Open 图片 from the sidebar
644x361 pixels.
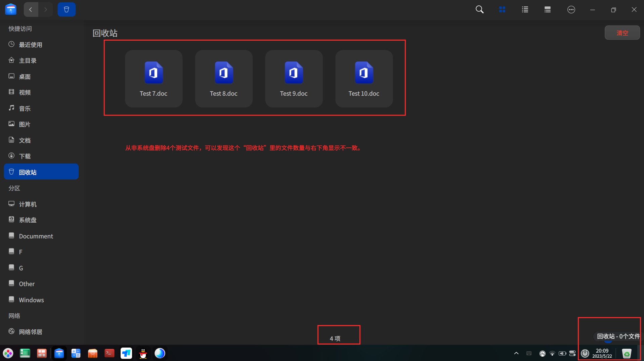tap(25, 124)
